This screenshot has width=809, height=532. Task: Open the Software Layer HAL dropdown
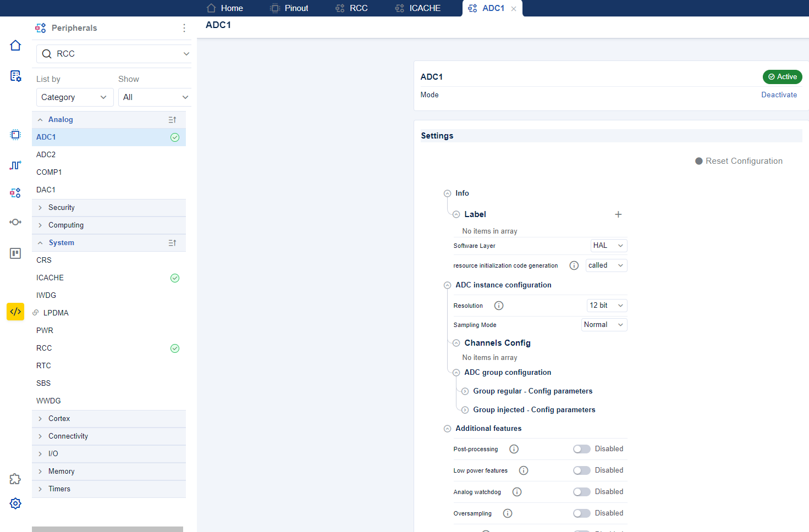[x=608, y=246]
